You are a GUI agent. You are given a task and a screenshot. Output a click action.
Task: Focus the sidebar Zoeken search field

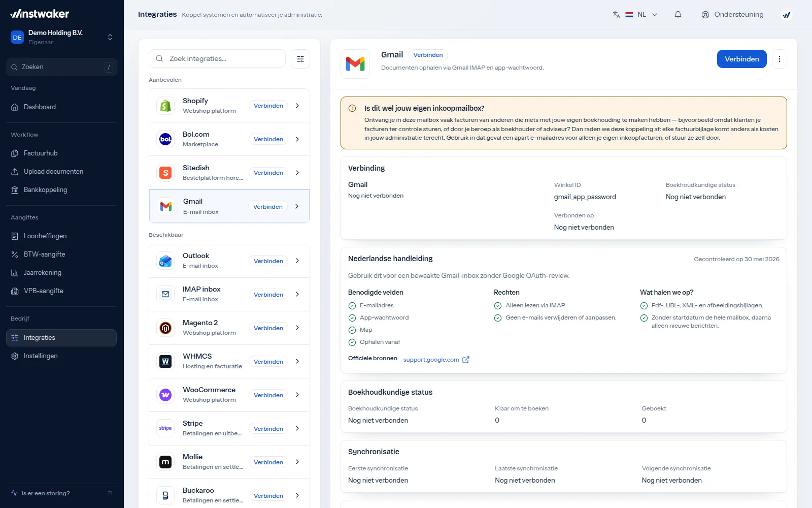[x=61, y=67]
